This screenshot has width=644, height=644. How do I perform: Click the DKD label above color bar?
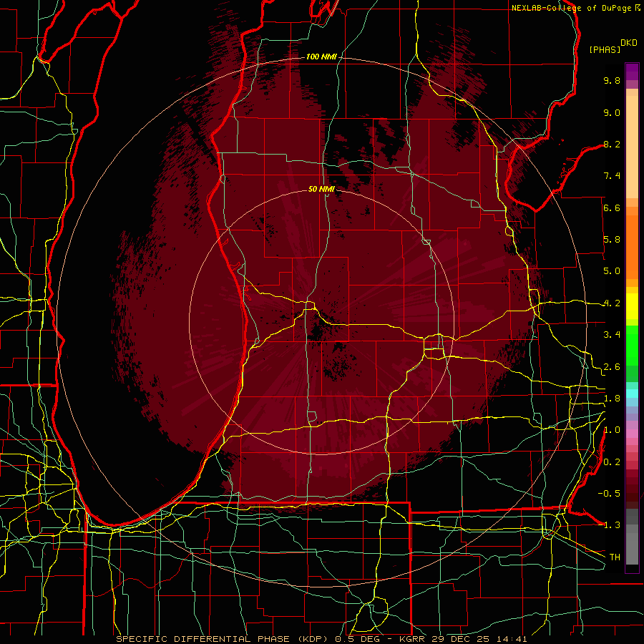(629, 43)
